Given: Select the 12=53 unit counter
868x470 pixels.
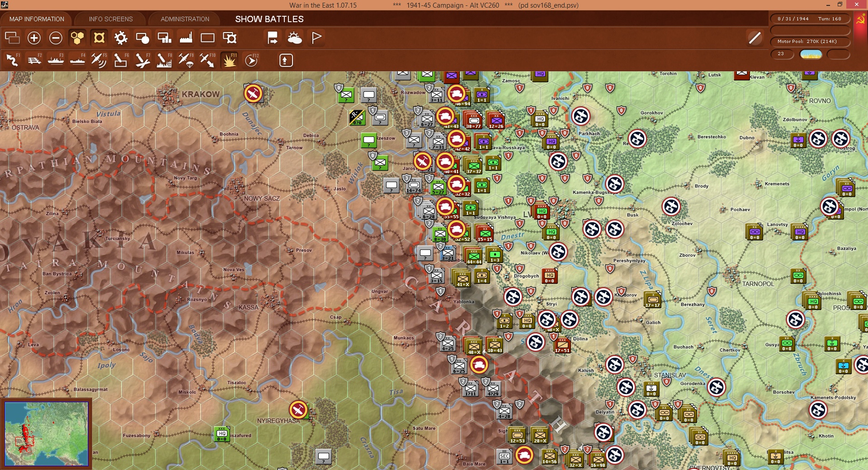Looking at the screenshot, I should click(517, 436).
